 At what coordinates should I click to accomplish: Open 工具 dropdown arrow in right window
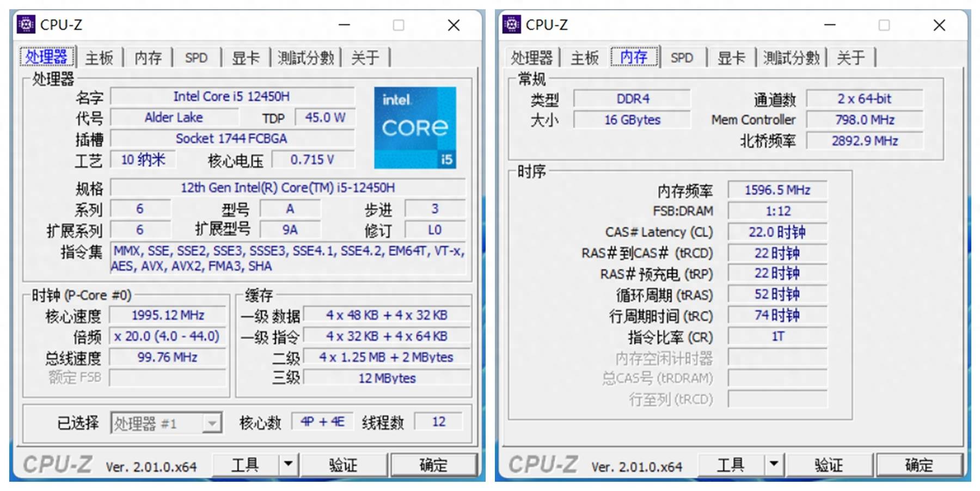point(774,465)
